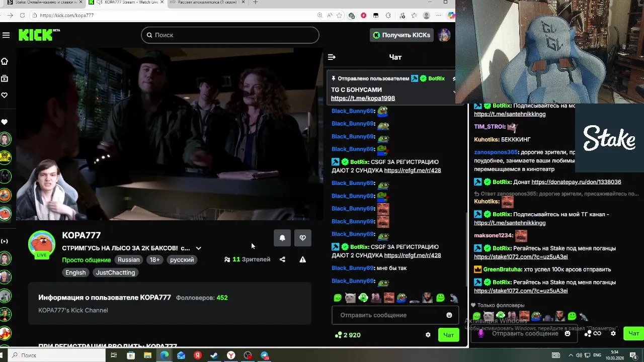Image resolution: width=644 pixels, height=362 pixels.
Task: Click the KICK logo
Action: pos(39,35)
